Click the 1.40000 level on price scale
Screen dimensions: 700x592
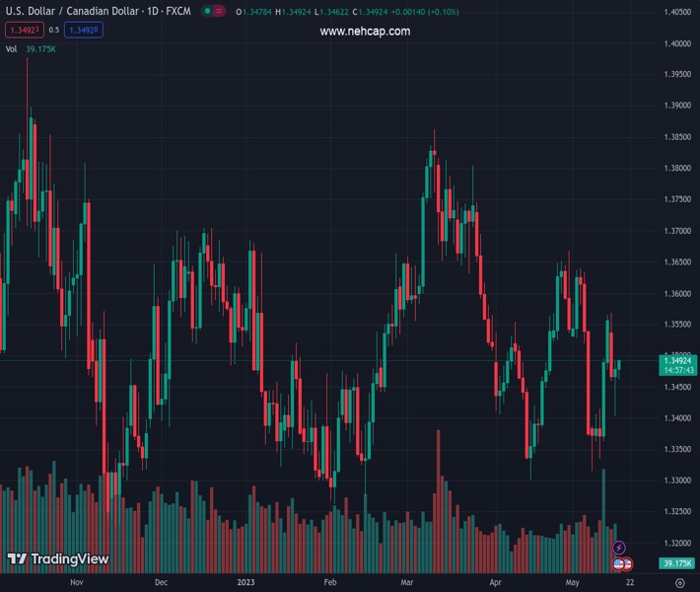[x=676, y=43]
